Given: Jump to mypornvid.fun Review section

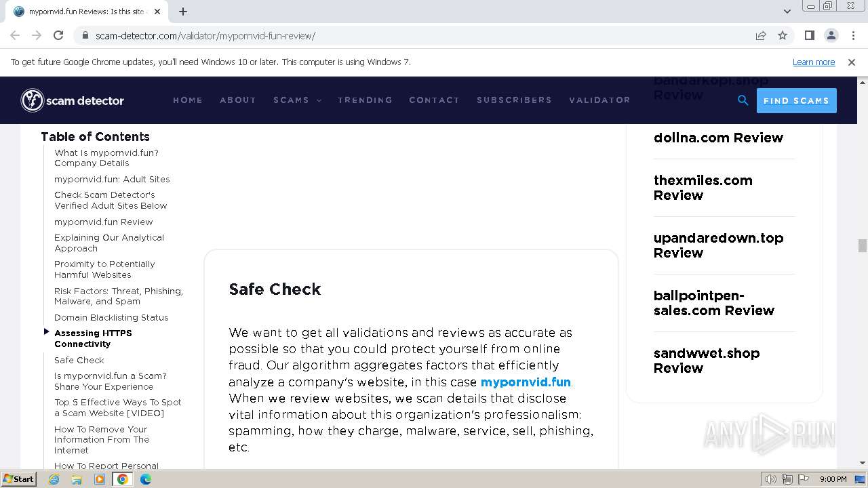Looking at the screenshot, I should (x=104, y=222).
